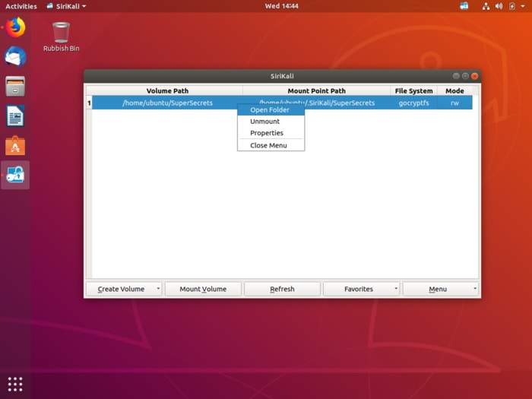
Task: Select row number 1 header
Action: click(x=89, y=103)
